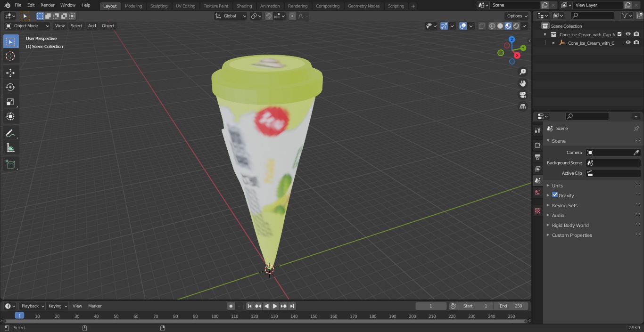The height and width of the screenshot is (332, 644).
Task: Click the zoom view magnifier icon
Action: click(x=522, y=72)
